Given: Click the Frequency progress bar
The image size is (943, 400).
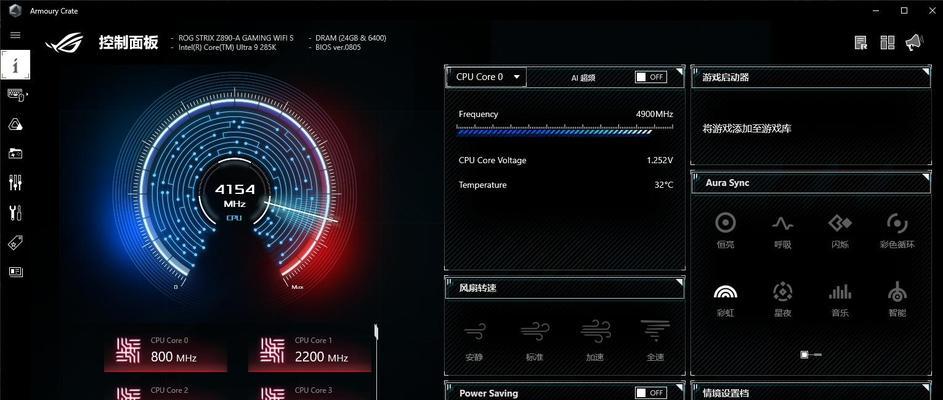Looking at the screenshot, I should 565,130.
